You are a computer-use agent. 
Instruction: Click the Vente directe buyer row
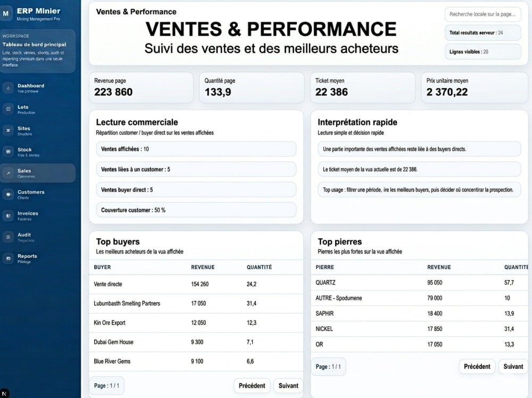[x=196, y=284]
